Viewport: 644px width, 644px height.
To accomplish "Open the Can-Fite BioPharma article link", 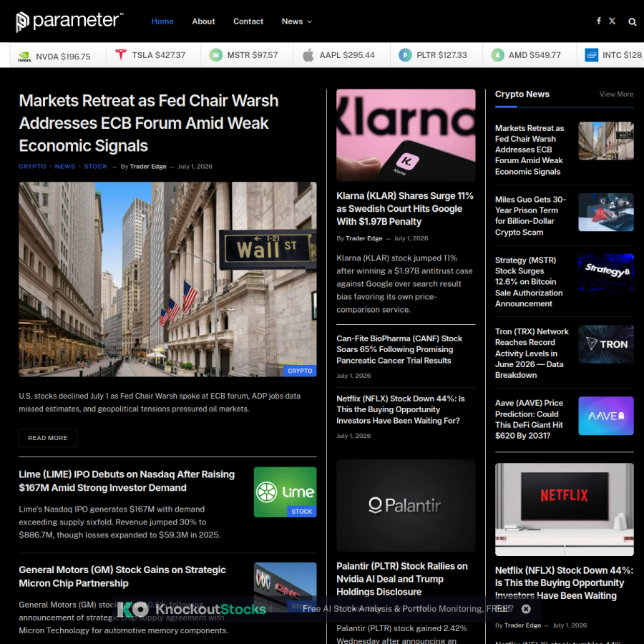I will point(399,349).
